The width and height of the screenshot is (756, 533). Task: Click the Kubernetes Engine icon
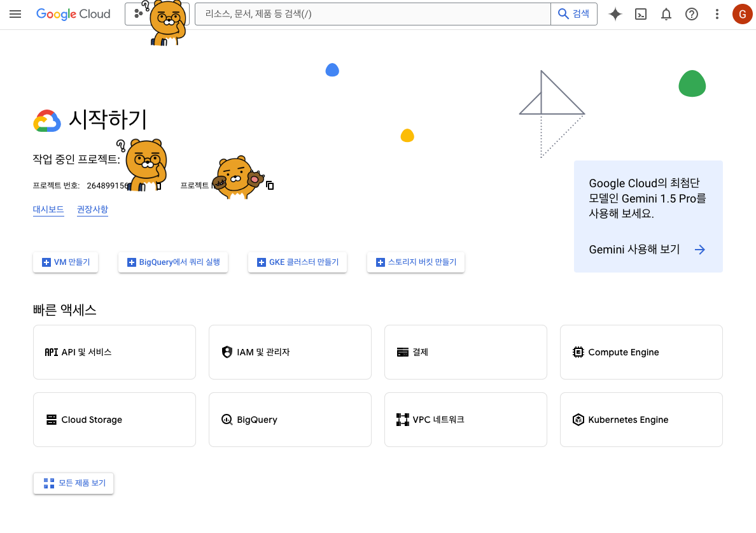(x=578, y=420)
